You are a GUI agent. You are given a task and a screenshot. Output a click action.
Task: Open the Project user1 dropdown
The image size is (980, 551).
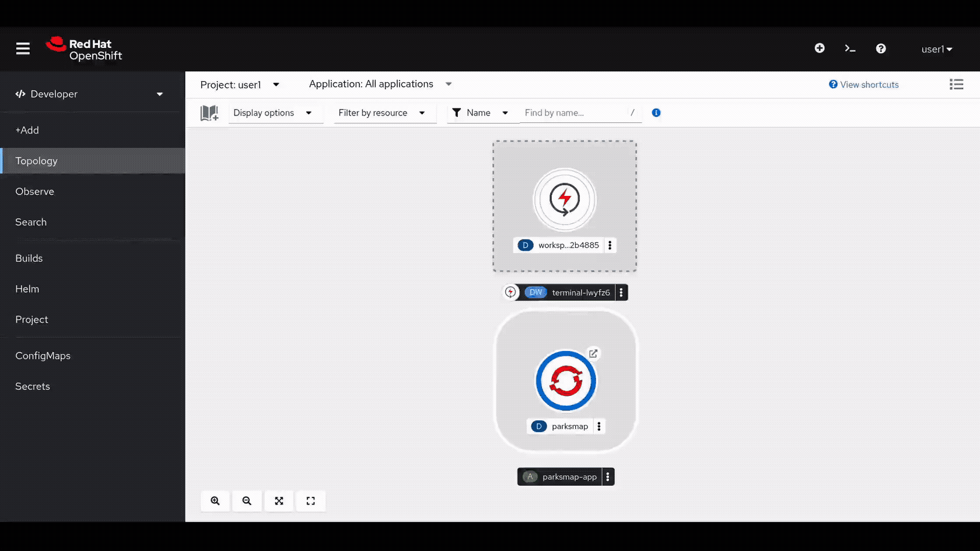coord(241,84)
